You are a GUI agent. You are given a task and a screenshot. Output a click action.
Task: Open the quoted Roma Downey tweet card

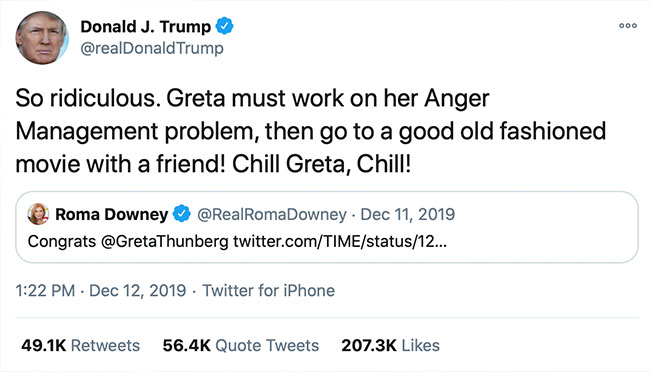[327, 227]
